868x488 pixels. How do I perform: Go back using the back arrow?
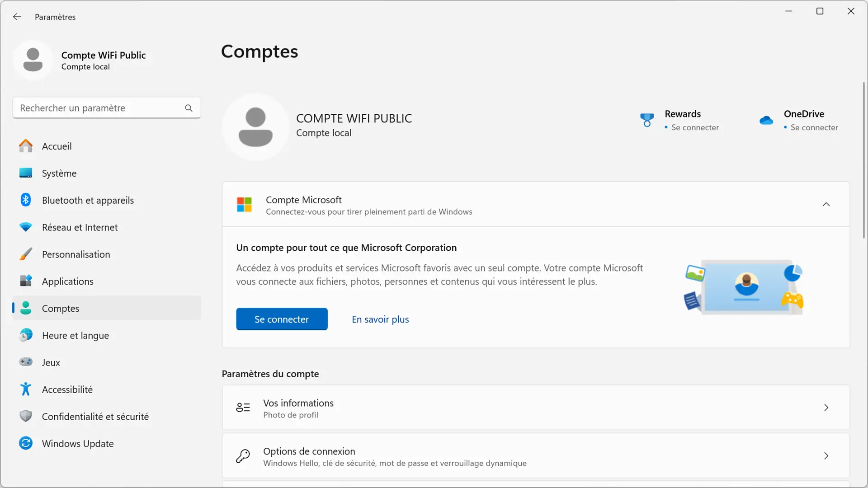tap(17, 17)
